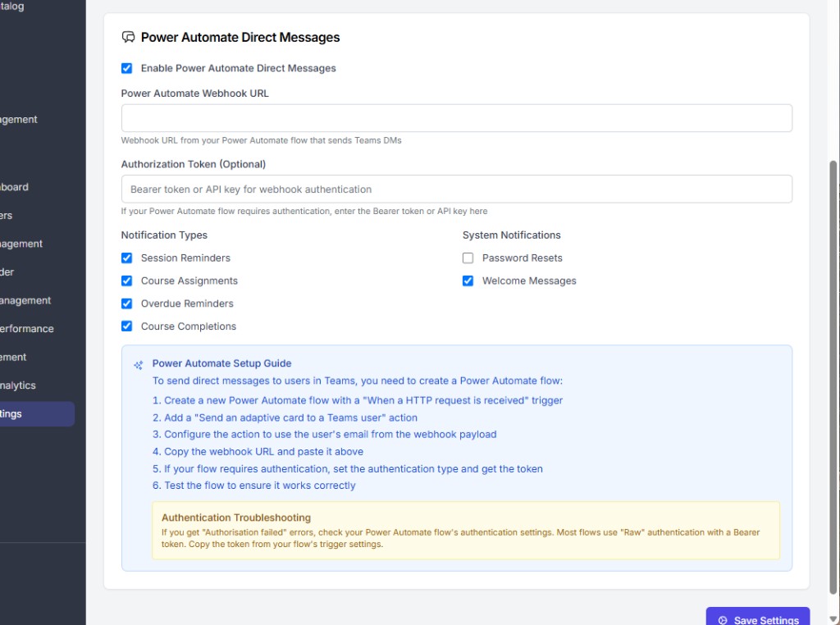Uncheck Enable Power Automate Direct Messages
Viewport: 840px width, 625px height.
[x=126, y=68]
